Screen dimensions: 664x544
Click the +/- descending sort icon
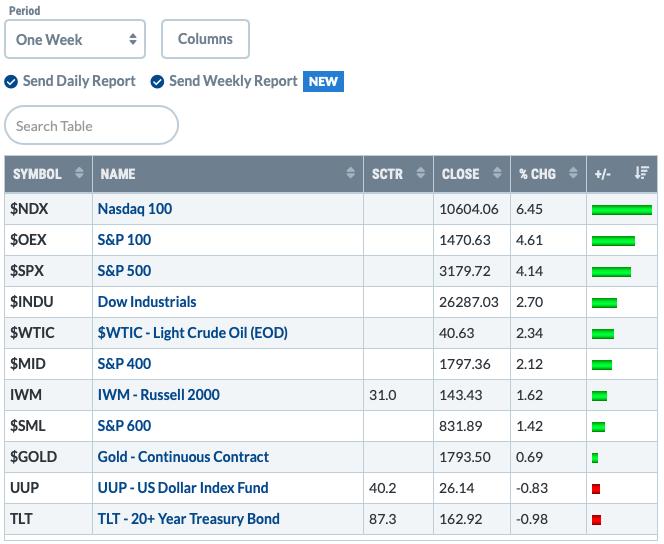[642, 173]
